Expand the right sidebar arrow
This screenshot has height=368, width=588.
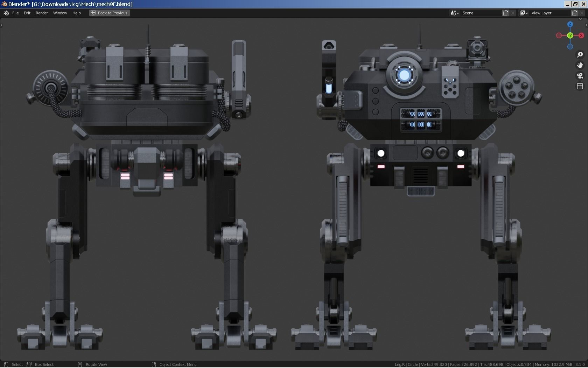(586, 25)
